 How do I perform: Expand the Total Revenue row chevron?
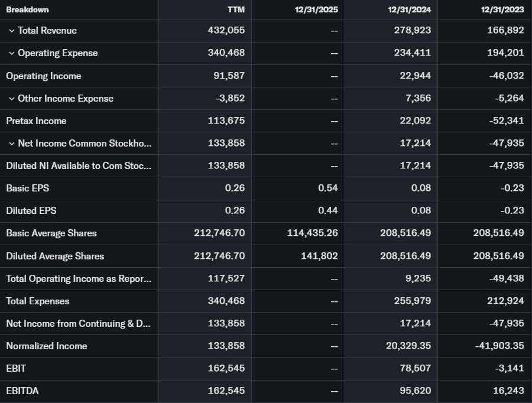point(11,31)
